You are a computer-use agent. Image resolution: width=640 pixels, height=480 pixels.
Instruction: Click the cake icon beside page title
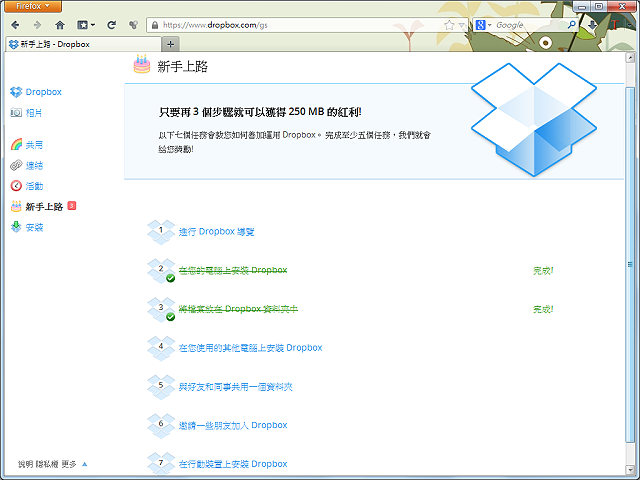click(x=142, y=64)
